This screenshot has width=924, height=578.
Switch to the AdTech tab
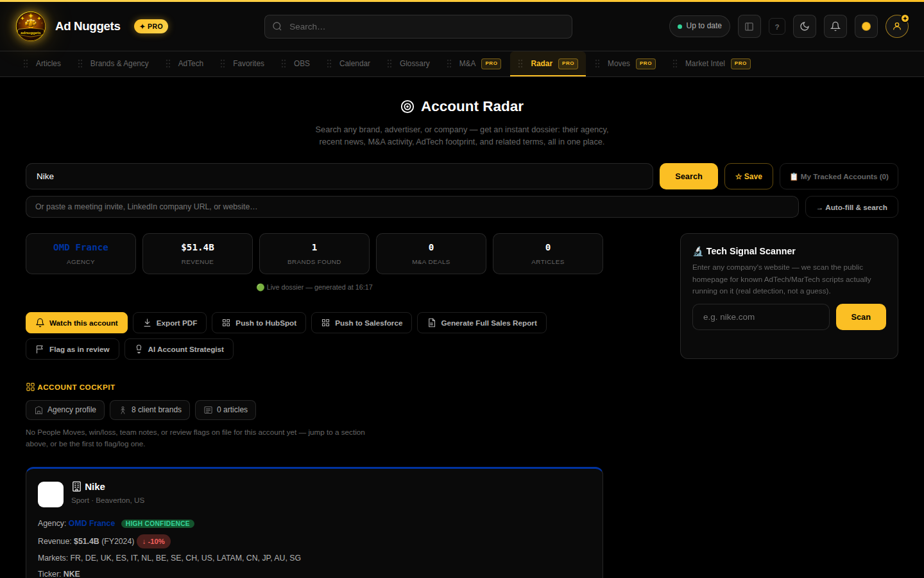(x=191, y=64)
